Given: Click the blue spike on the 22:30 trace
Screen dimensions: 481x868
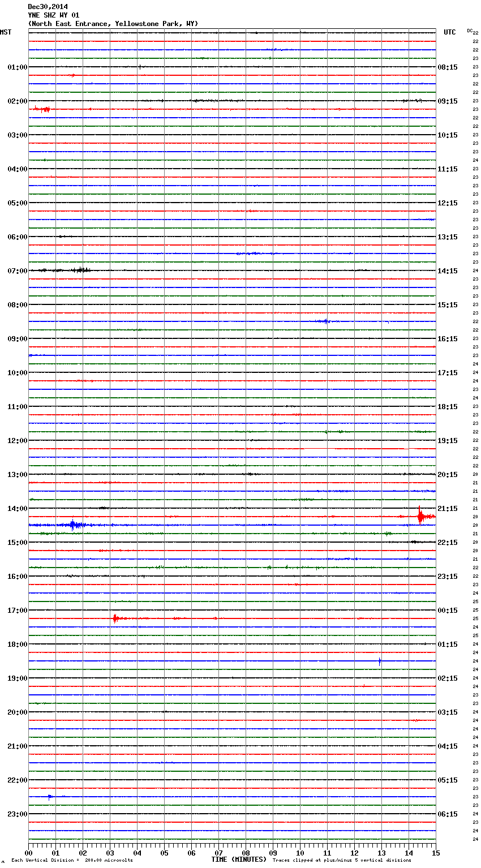Looking at the screenshot, I should (x=50, y=797).
